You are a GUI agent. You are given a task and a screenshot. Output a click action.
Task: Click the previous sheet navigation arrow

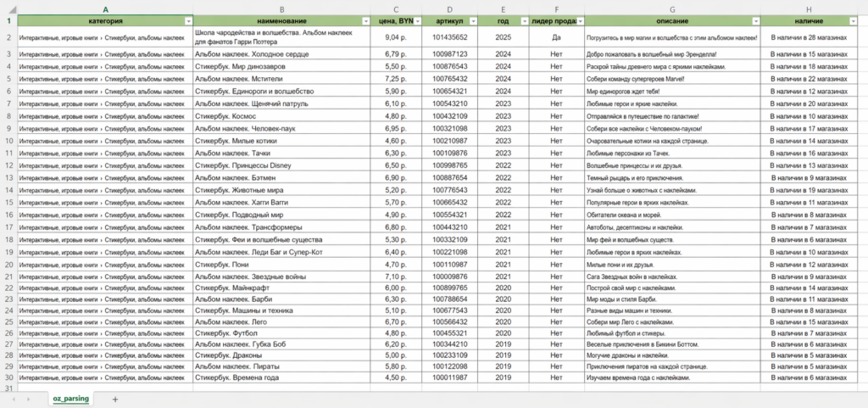14,399
